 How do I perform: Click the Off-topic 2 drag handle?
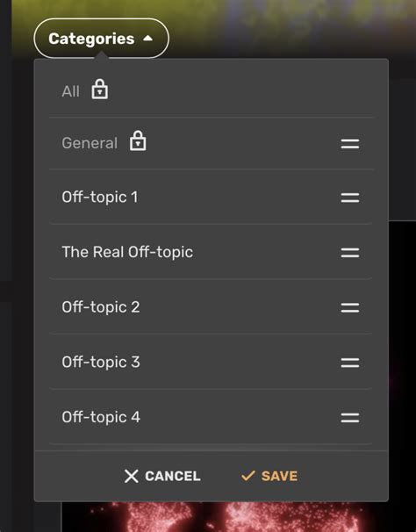click(350, 308)
